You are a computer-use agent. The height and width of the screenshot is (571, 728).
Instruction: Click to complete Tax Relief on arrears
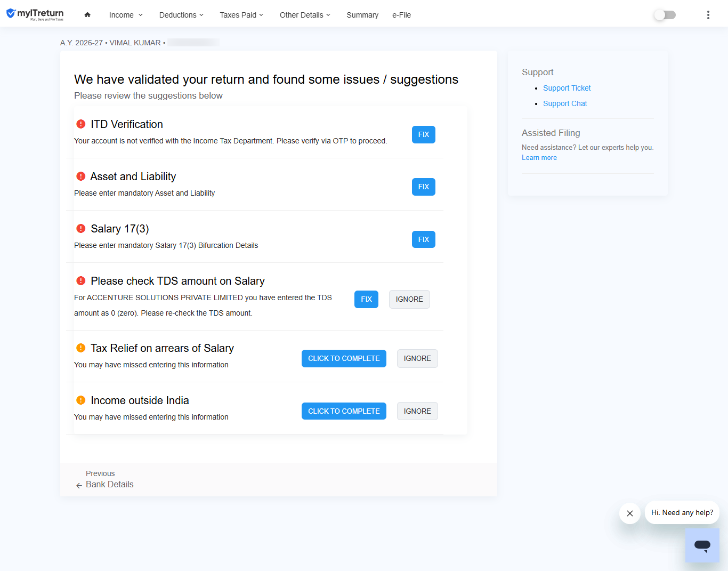(x=344, y=358)
